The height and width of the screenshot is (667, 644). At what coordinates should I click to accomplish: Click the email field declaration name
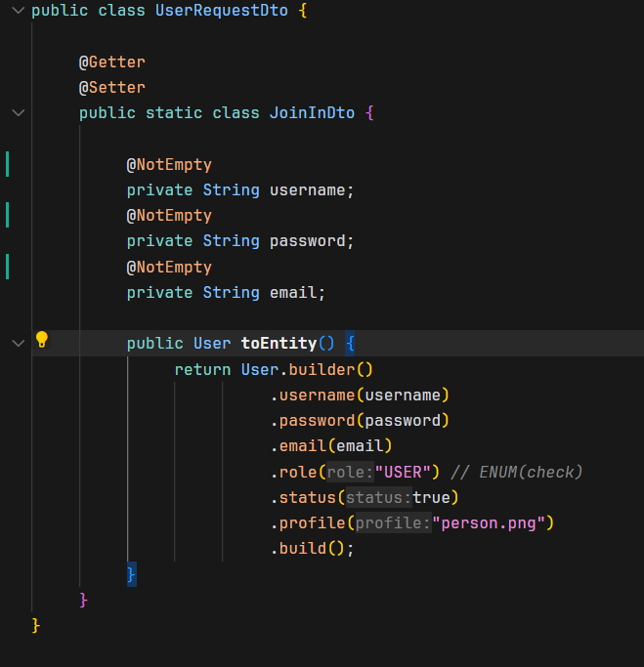[x=293, y=293]
